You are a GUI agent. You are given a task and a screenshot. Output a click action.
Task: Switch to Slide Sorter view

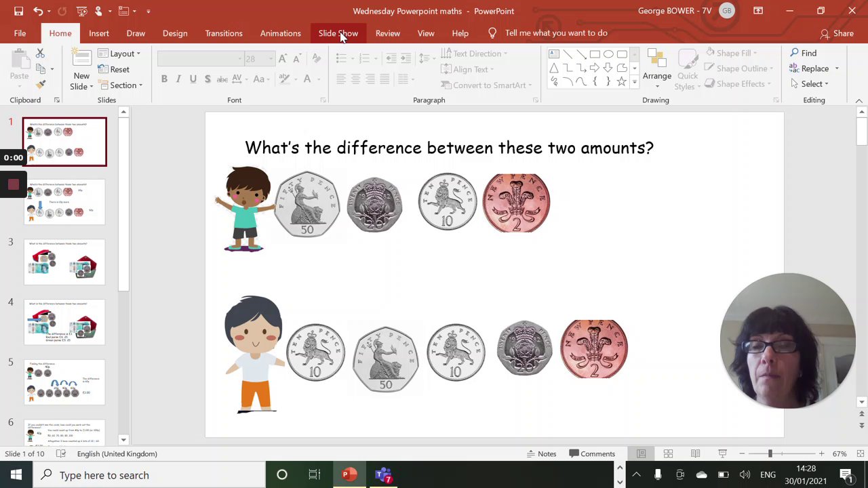[x=668, y=453]
